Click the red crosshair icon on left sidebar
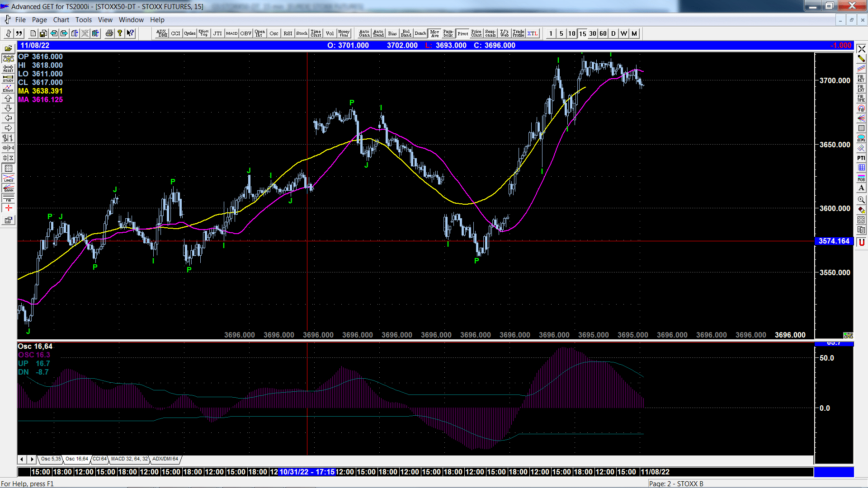 [x=9, y=208]
